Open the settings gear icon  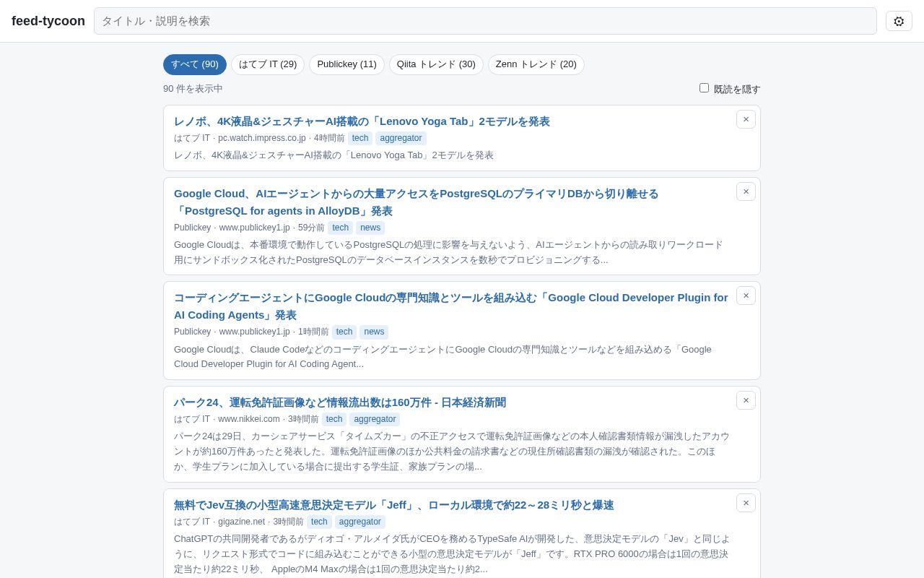tap(899, 21)
